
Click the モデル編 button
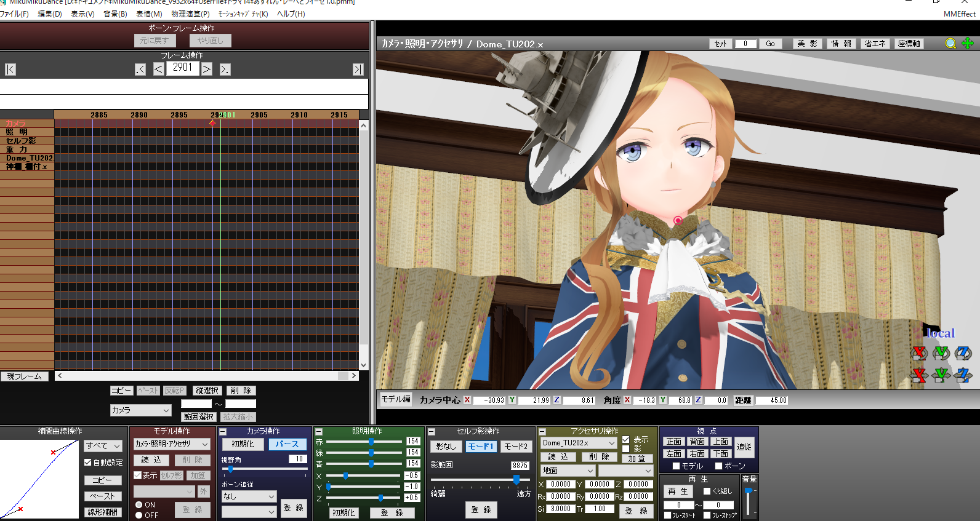396,399
